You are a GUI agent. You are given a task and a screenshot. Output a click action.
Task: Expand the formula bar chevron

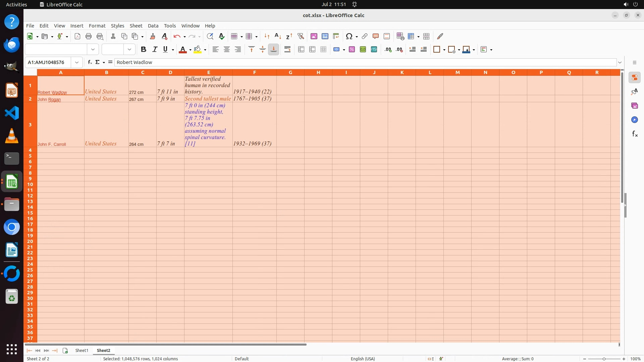pos(620,62)
